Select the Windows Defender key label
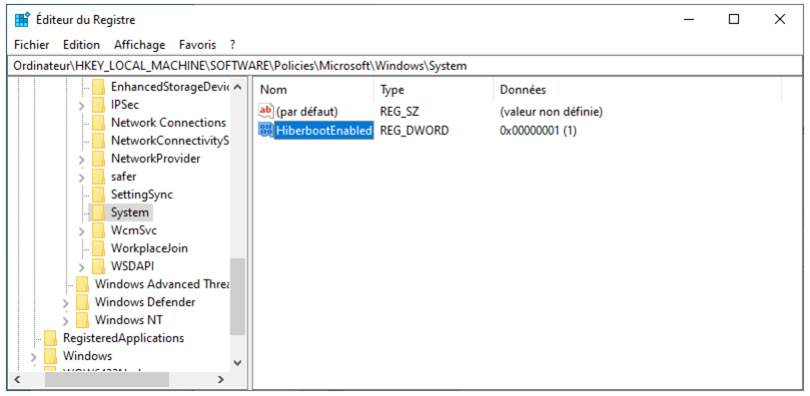 145,302
